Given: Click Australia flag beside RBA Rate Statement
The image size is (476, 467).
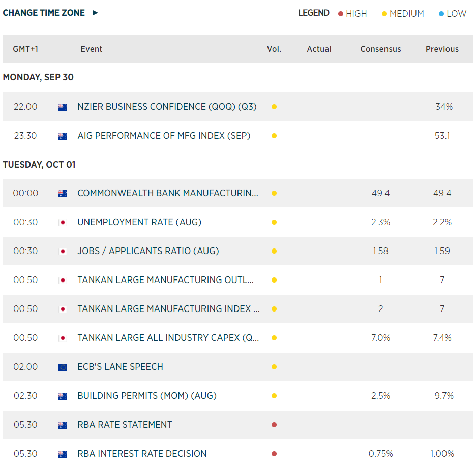Looking at the screenshot, I should click(x=63, y=425).
